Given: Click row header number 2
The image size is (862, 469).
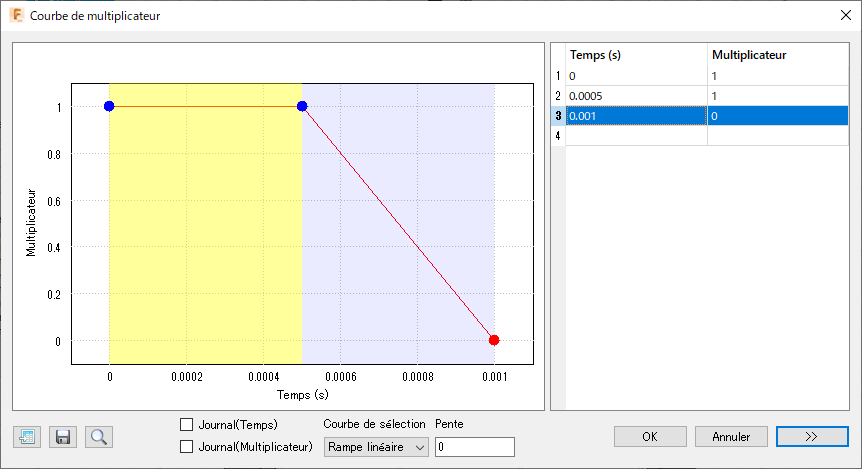Looking at the screenshot, I should [x=558, y=96].
